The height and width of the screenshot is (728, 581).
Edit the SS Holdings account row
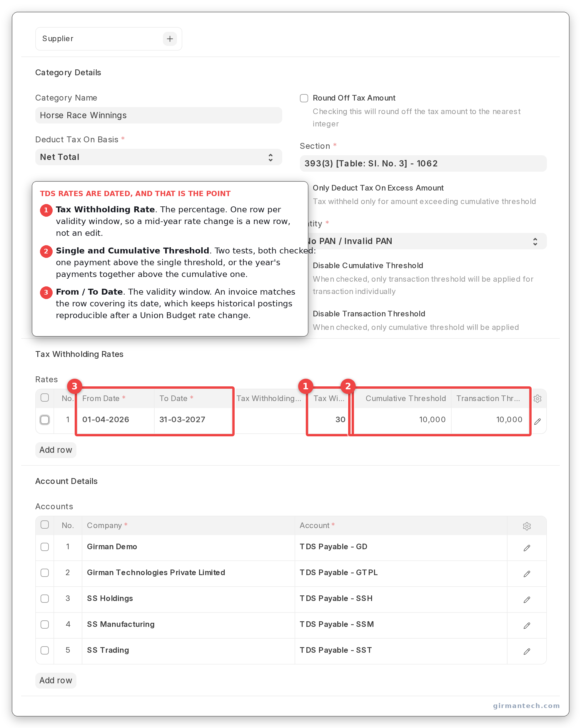(x=527, y=600)
